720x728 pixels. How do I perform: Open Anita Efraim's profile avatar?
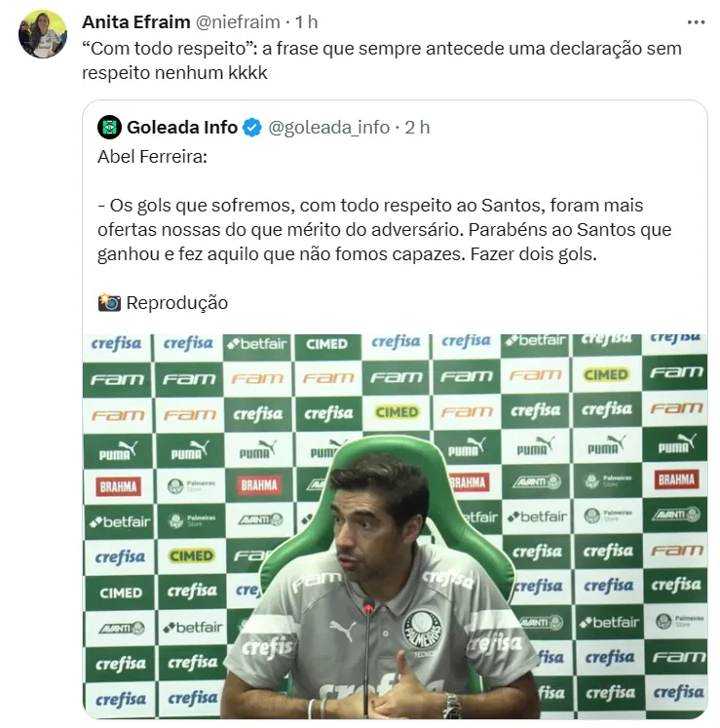[43, 34]
